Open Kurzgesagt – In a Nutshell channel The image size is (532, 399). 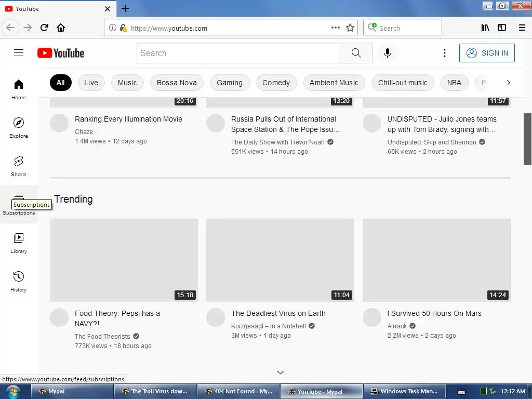click(x=269, y=326)
